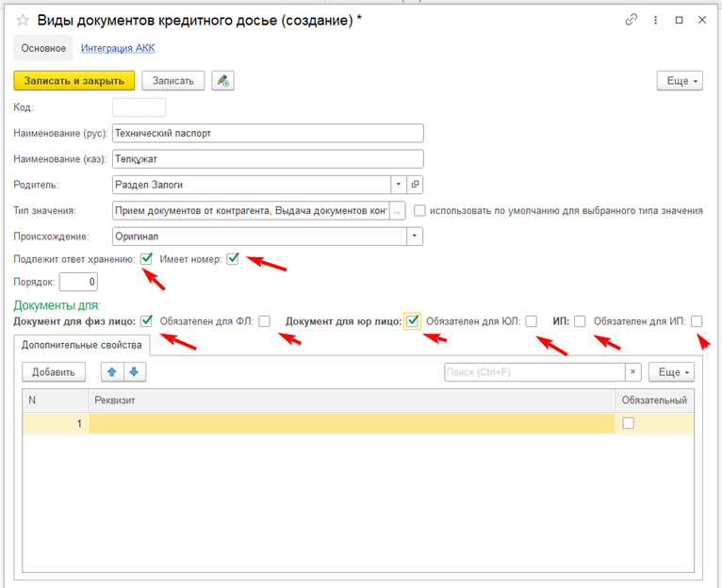Maximize the form window
Image resolution: width=722 pixels, height=588 pixels.
(679, 20)
